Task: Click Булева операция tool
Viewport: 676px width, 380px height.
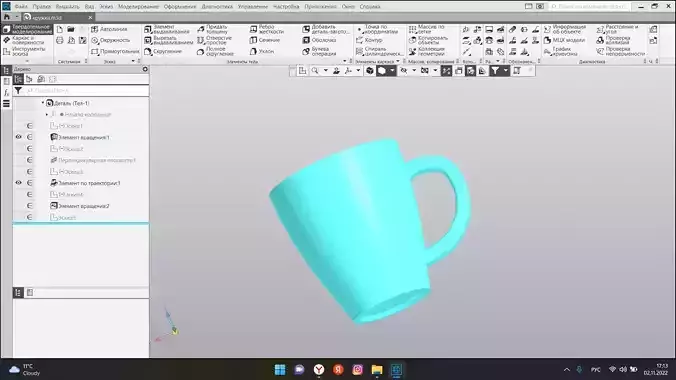Action: (x=319, y=51)
